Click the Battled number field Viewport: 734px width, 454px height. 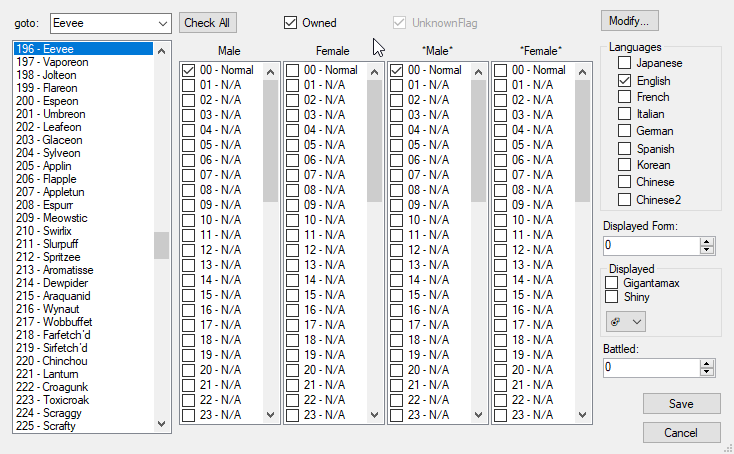click(652, 368)
